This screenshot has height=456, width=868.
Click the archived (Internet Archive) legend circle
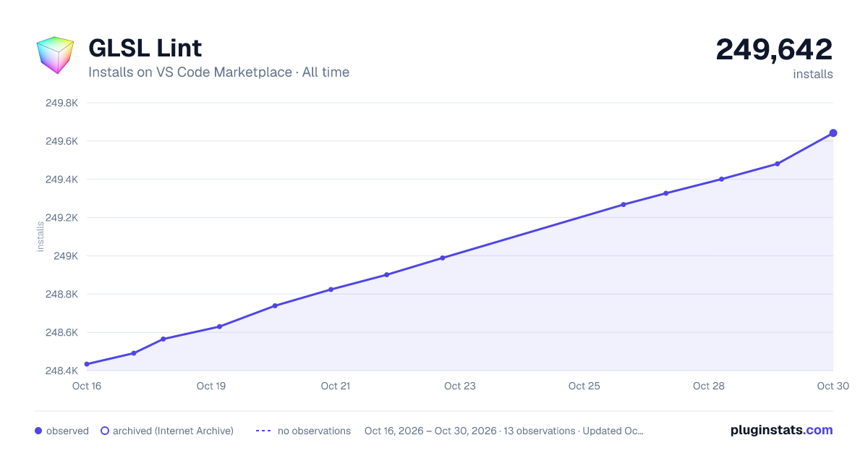click(105, 431)
